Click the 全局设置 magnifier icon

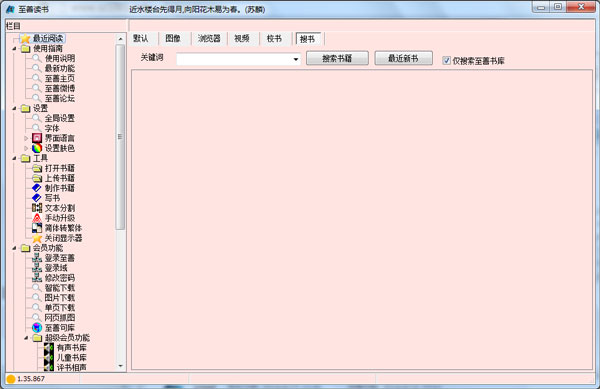click(x=36, y=118)
